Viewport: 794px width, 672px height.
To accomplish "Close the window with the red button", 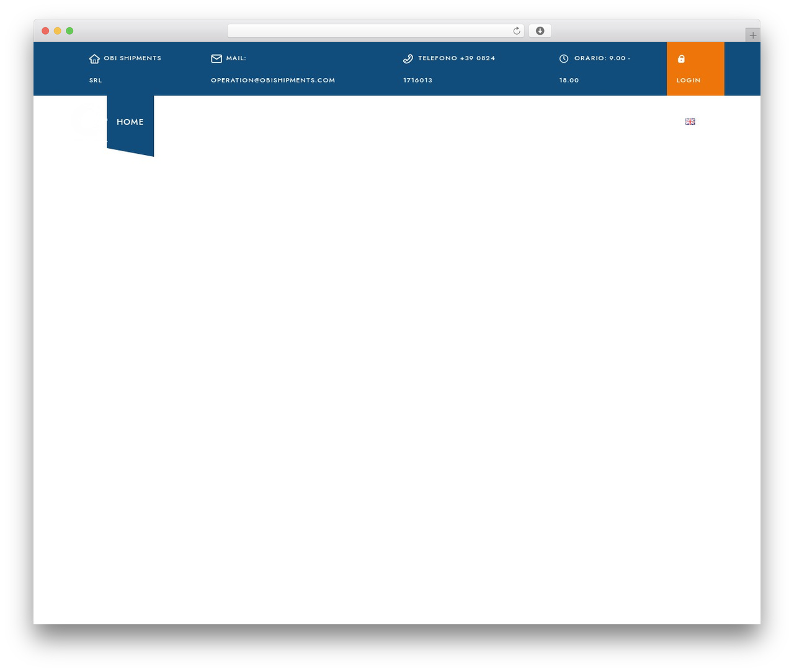I will coord(45,31).
